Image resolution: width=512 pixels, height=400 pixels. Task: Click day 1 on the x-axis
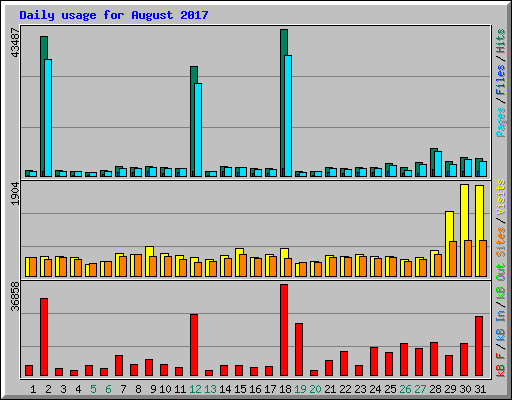33,389
